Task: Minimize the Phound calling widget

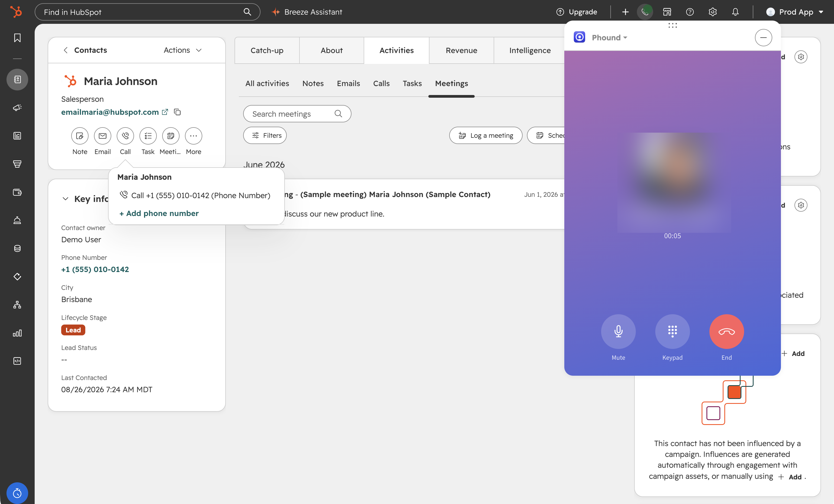Action: tap(763, 38)
